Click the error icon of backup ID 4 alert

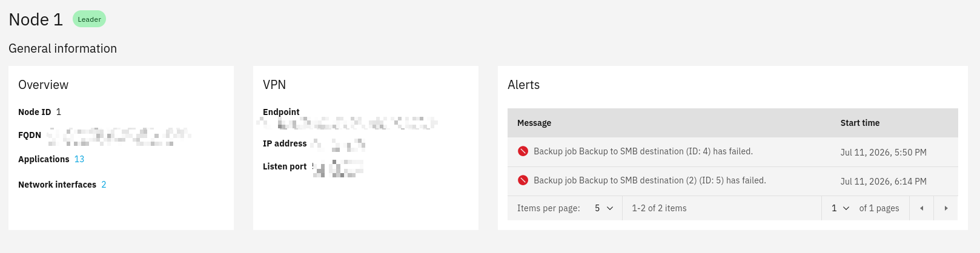pyautogui.click(x=523, y=151)
